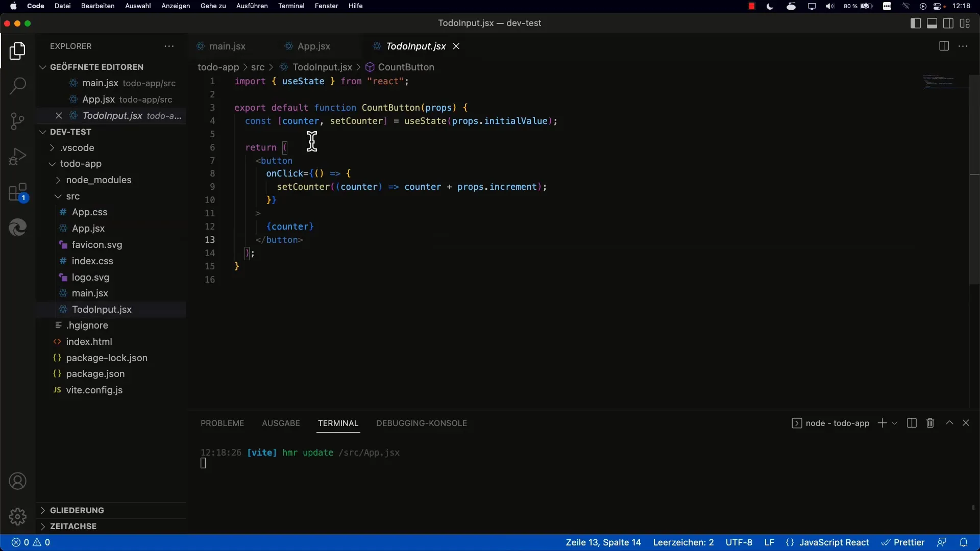The width and height of the screenshot is (980, 551).
Task: Click the volume icon in menu bar
Action: point(830,6)
